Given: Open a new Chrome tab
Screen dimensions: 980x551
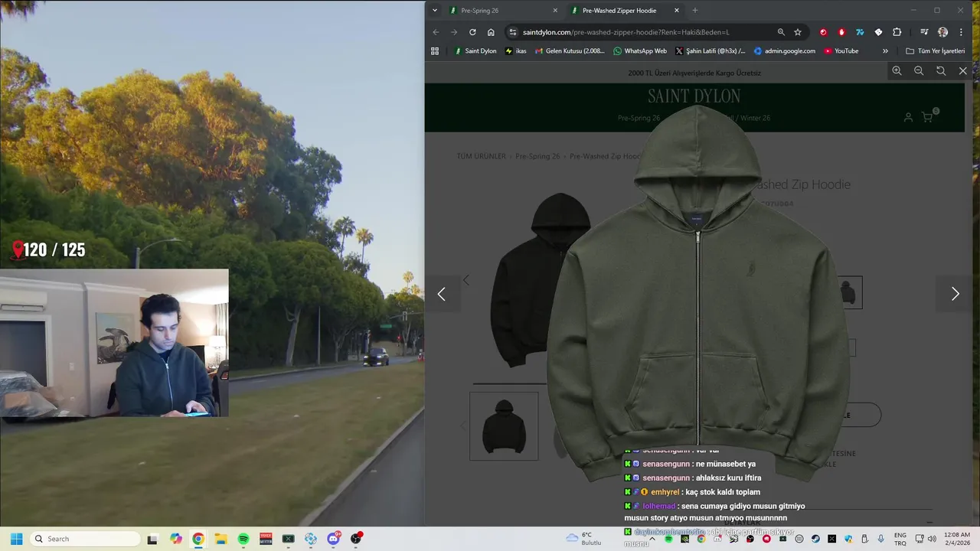Looking at the screenshot, I should pos(695,11).
